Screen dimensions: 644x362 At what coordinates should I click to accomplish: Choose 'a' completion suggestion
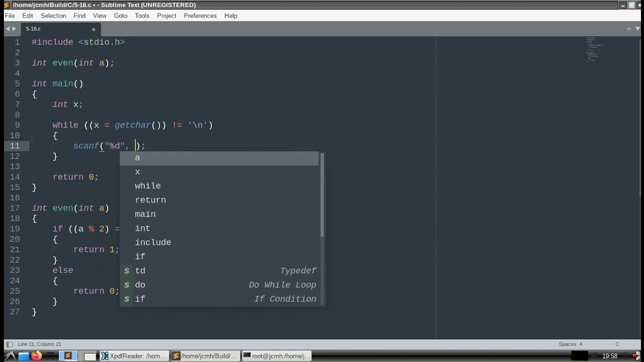click(x=219, y=158)
